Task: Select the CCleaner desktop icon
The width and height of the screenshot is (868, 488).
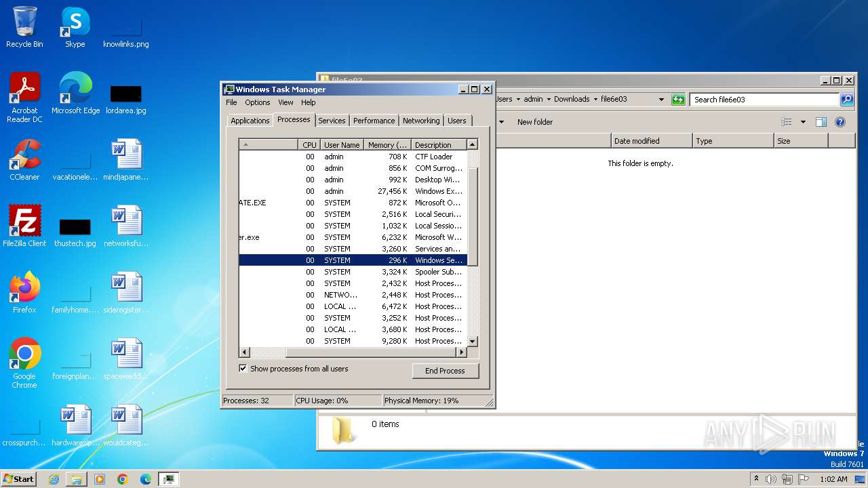Action: tap(24, 160)
